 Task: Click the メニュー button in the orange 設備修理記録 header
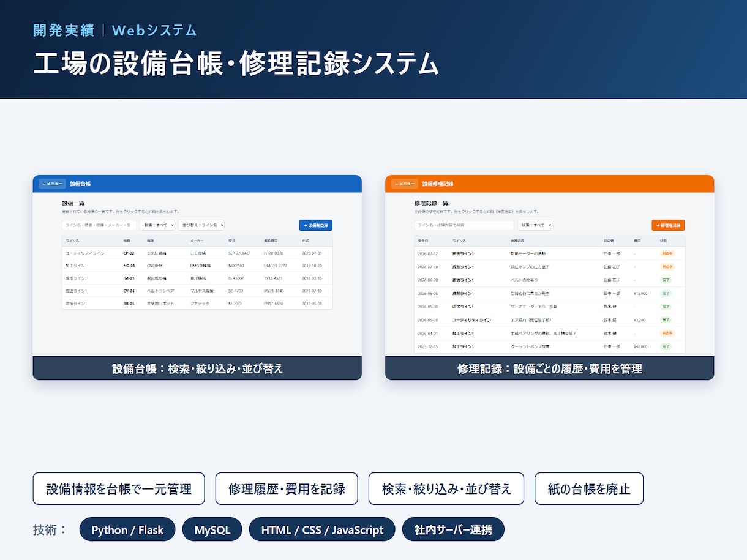click(x=405, y=184)
